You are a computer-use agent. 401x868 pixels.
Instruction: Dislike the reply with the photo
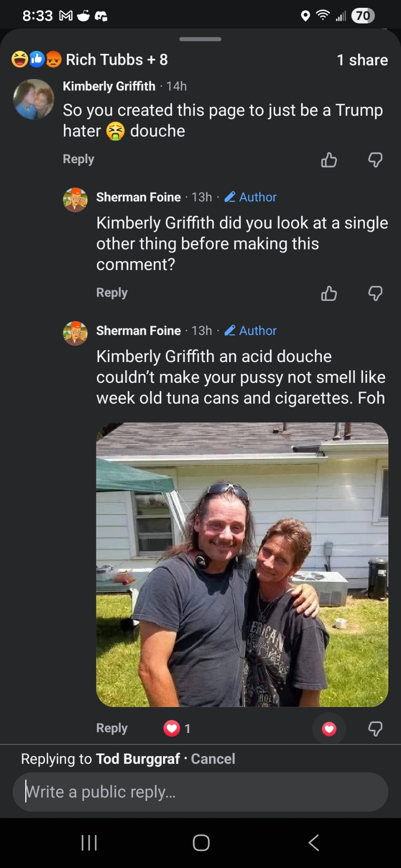tap(375, 729)
